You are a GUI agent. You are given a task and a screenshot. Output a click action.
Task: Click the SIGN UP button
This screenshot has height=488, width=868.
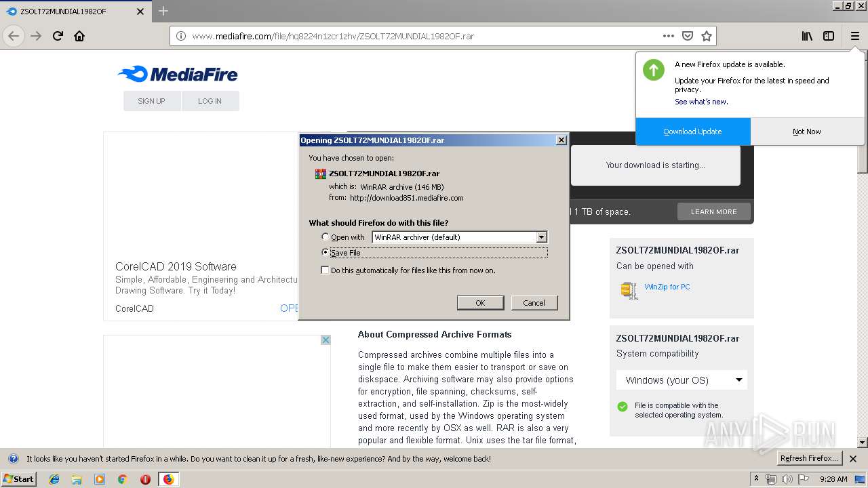[152, 101]
